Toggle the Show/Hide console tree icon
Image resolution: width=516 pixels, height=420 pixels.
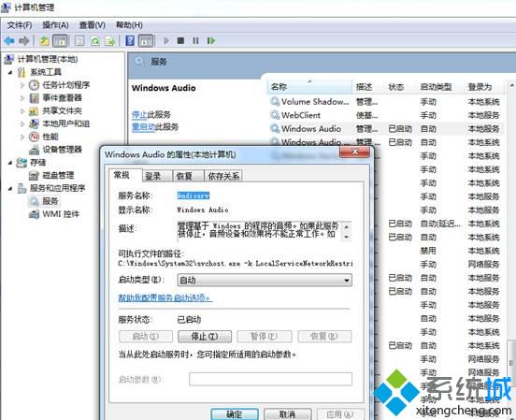60,41
